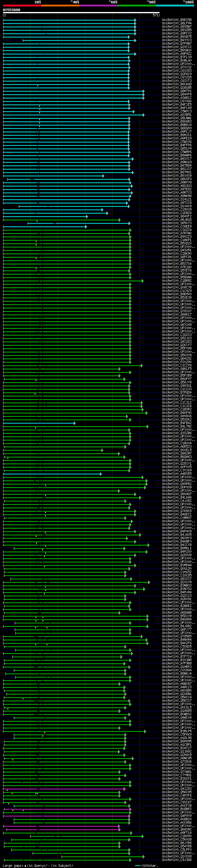
Task: Click hit name UniRef100_B9H3I1
Action: pos(177,135)
